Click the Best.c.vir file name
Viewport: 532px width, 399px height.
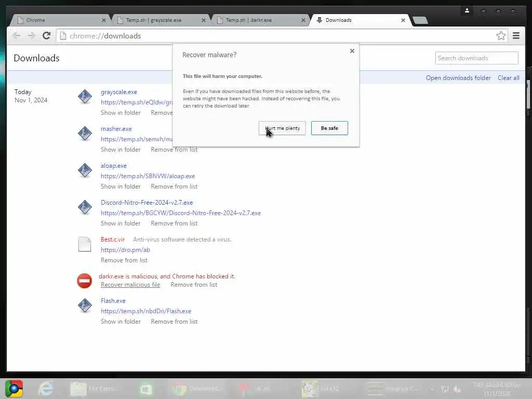[113, 240]
